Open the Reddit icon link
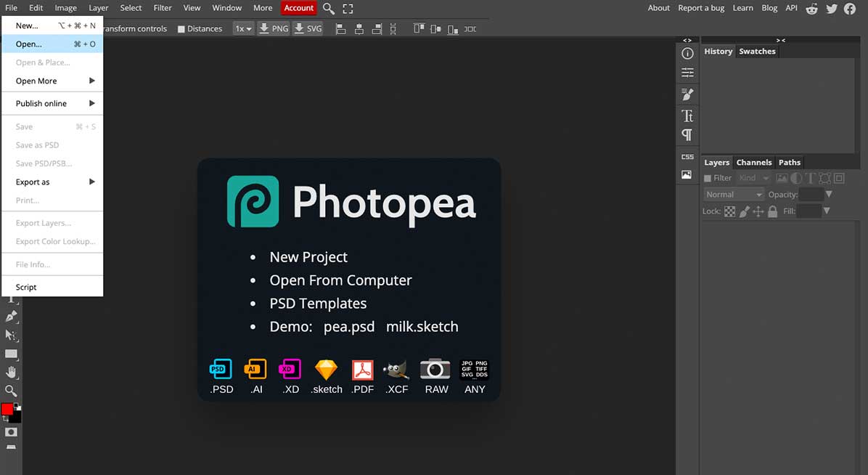 coord(811,8)
